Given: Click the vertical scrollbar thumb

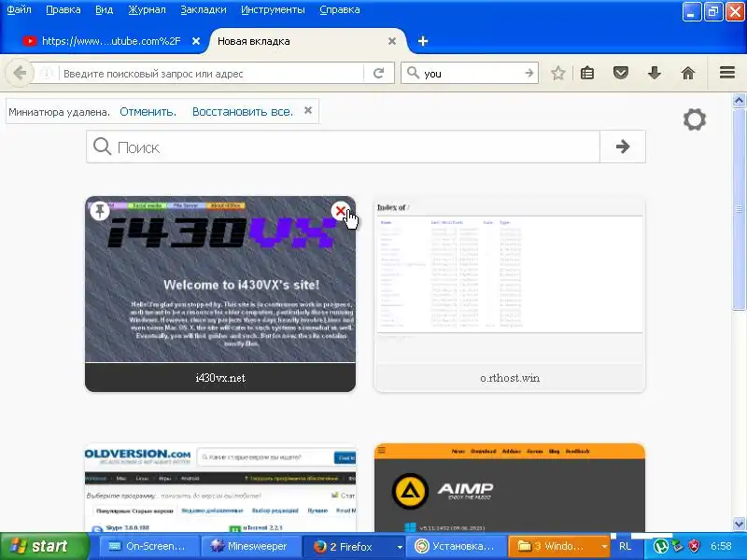Looking at the screenshot, I should click(739, 208).
